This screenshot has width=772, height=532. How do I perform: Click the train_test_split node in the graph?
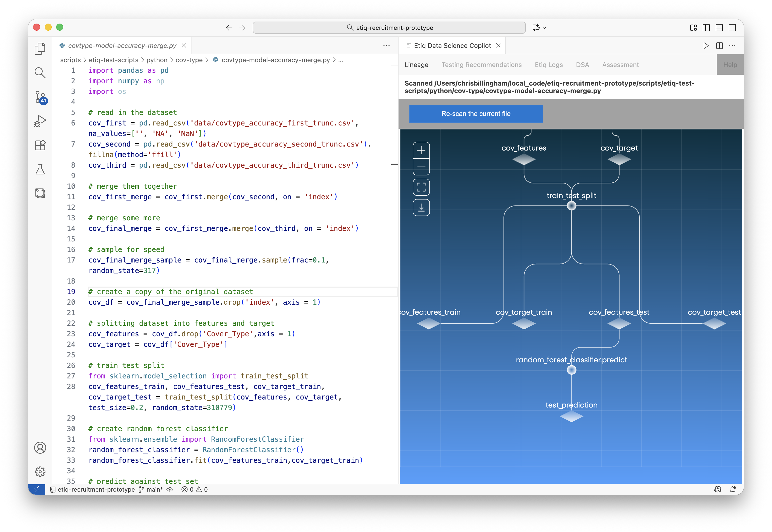571,206
